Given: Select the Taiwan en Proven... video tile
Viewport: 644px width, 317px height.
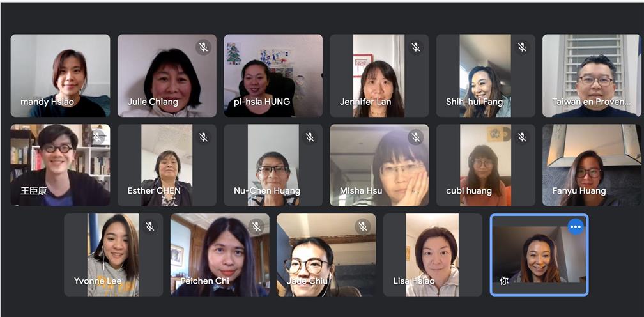Looking at the screenshot, I should pyautogui.click(x=592, y=75).
